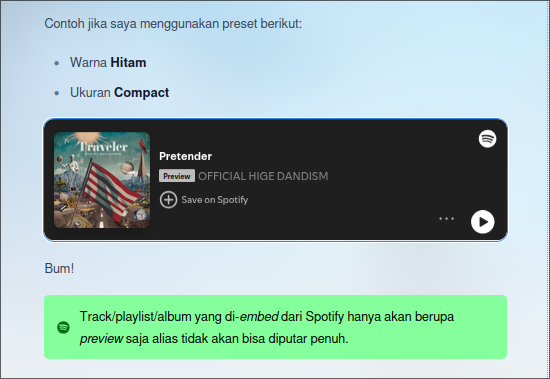The height and width of the screenshot is (379, 550).
Task: Click the Save on Spotify label
Action: [215, 200]
